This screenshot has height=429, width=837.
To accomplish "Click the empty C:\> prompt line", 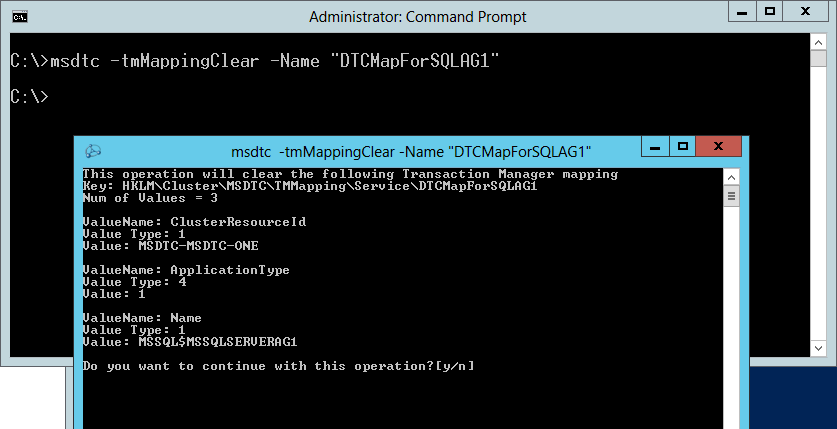I will (29, 97).
